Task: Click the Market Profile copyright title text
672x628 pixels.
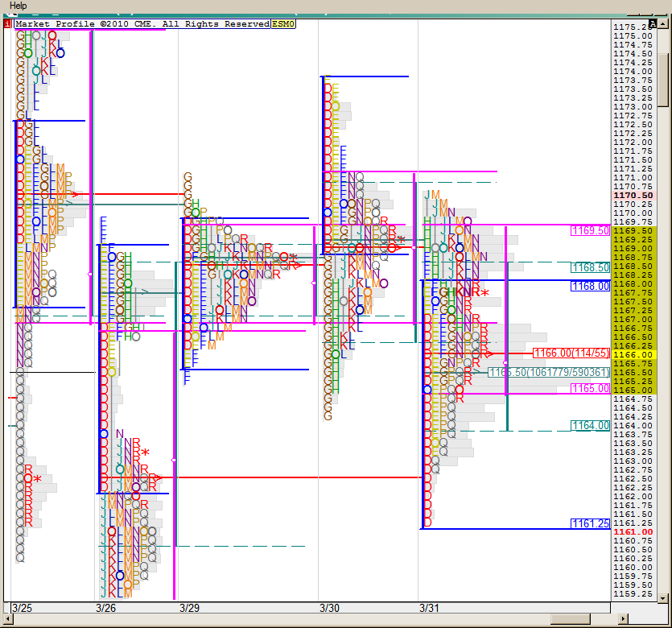Action: (142, 24)
